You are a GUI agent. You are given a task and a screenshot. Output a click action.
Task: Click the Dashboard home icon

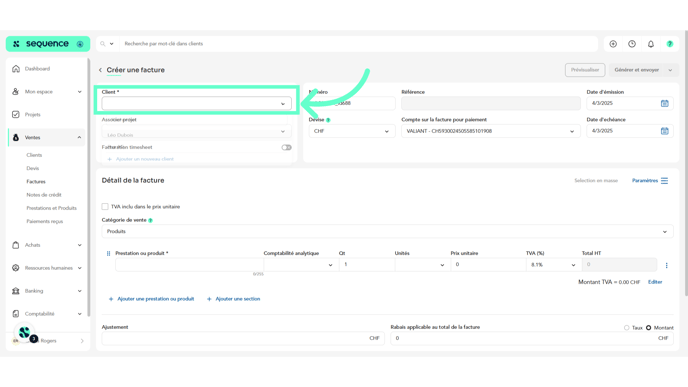point(16,68)
